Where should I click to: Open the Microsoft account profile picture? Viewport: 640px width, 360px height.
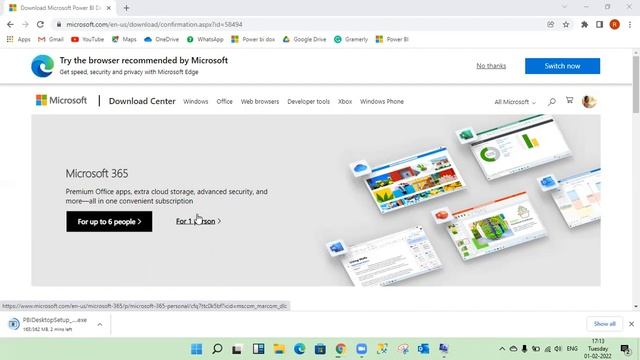(x=589, y=101)
